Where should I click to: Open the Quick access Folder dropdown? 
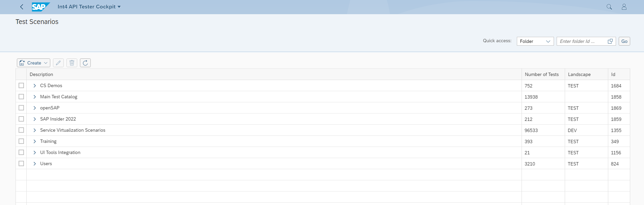535,41
